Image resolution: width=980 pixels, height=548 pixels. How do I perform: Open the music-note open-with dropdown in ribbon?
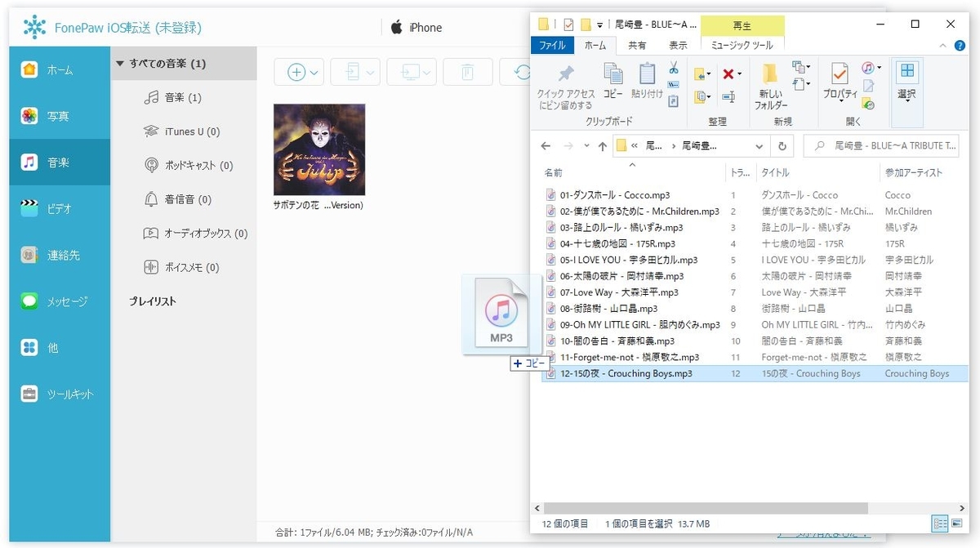pyautogui.click(x=871, y=68)
